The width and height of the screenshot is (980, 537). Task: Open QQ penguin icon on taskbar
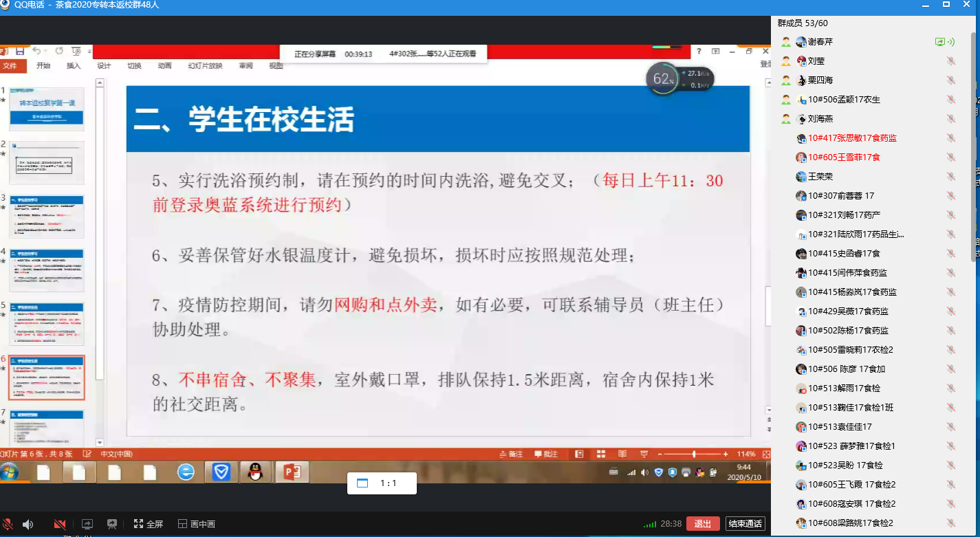coord(255,472)
